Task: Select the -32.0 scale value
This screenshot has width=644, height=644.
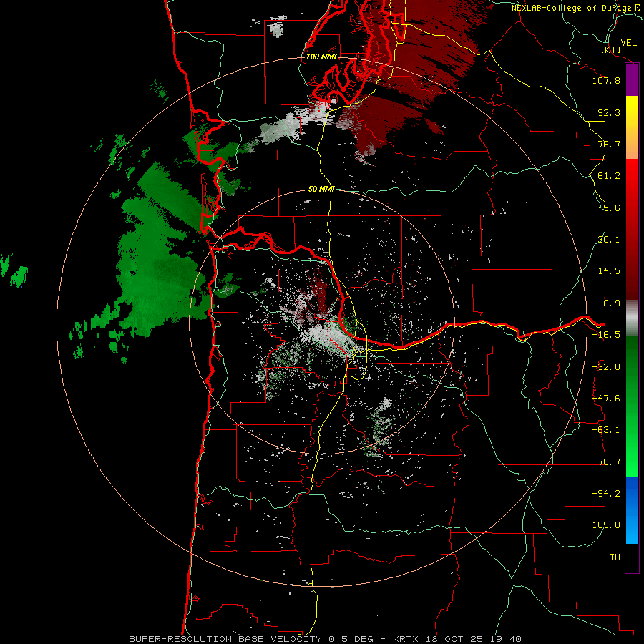Action: click(606, 367)
